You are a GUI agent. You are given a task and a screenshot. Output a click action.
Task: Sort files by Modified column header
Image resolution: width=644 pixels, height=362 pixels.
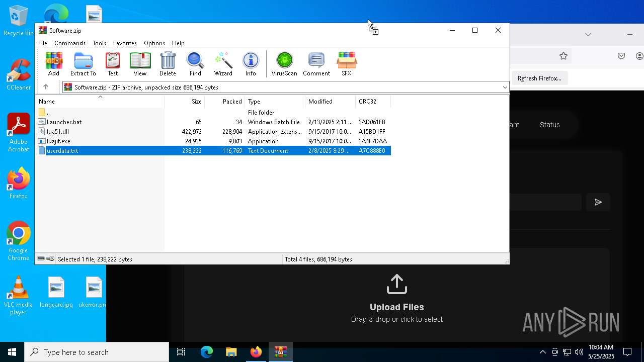331,101
